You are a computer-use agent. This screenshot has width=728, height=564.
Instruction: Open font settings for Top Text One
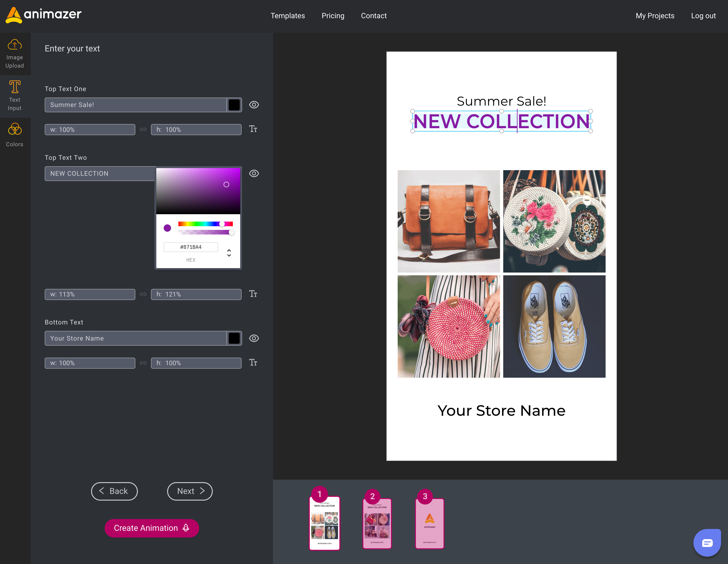point(253,129)
